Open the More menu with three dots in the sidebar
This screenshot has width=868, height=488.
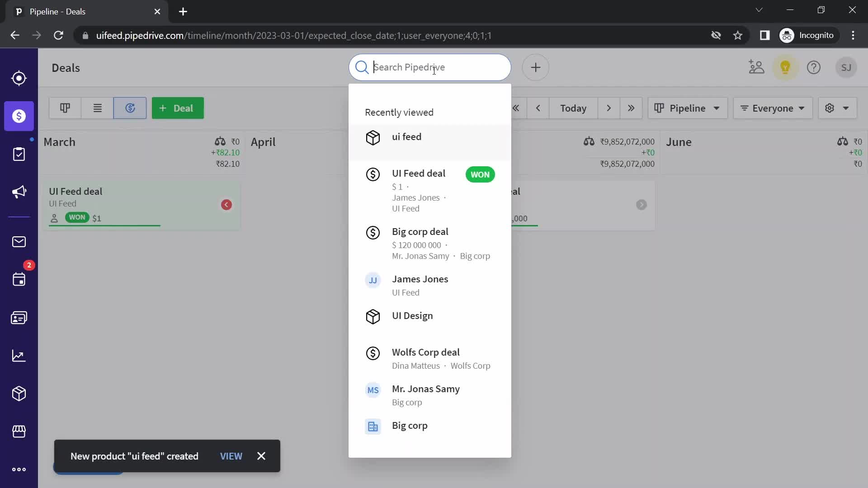(x=19, y=469)
